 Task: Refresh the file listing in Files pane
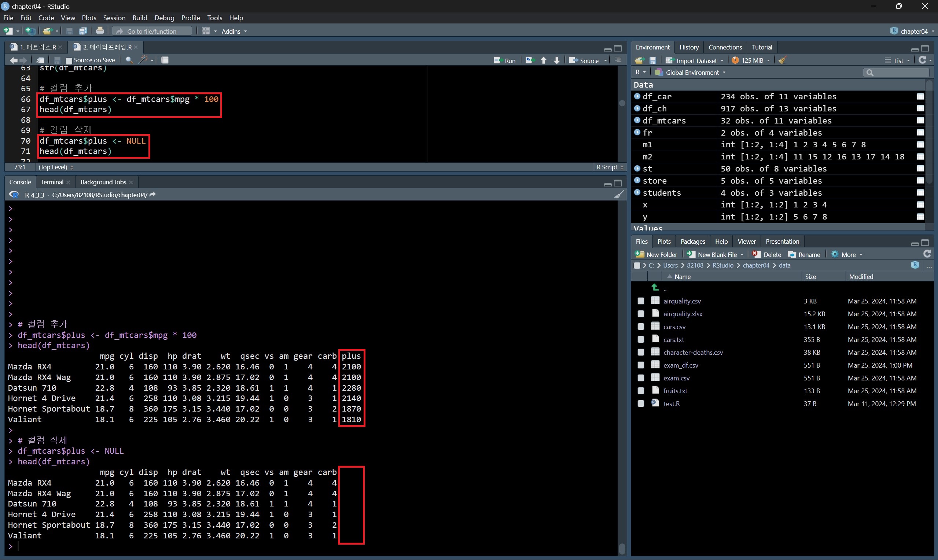(927, 254)
